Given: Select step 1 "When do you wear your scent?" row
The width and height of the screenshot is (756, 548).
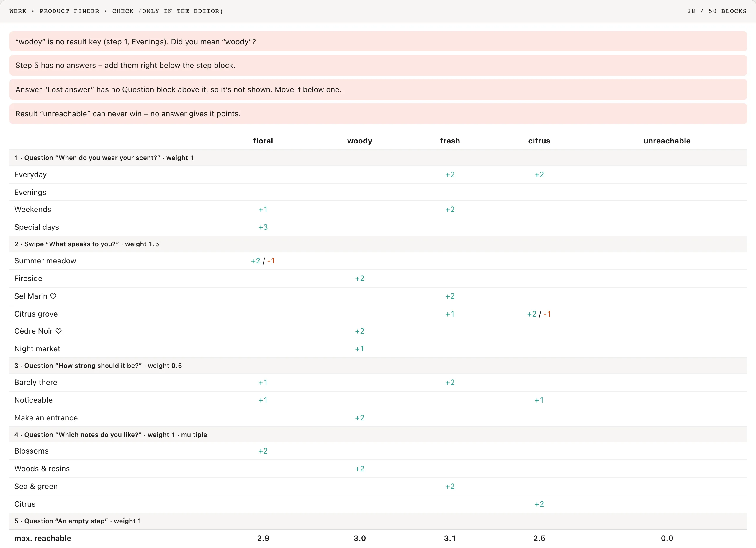Looking at the screenshot, I should [378, 158].
